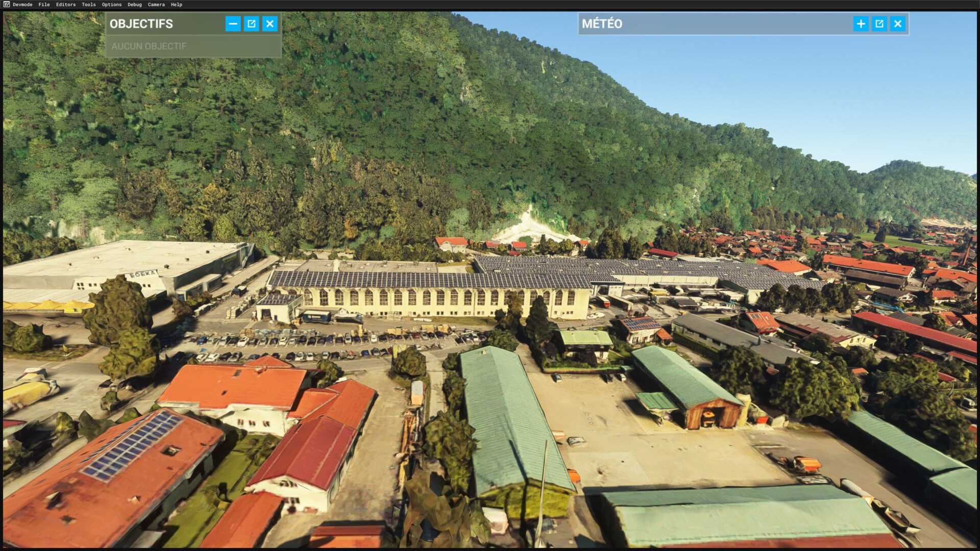Viewport: 980px width, 551px height.
Task: Close the Météo panel
Action: (x=897, y=23)
